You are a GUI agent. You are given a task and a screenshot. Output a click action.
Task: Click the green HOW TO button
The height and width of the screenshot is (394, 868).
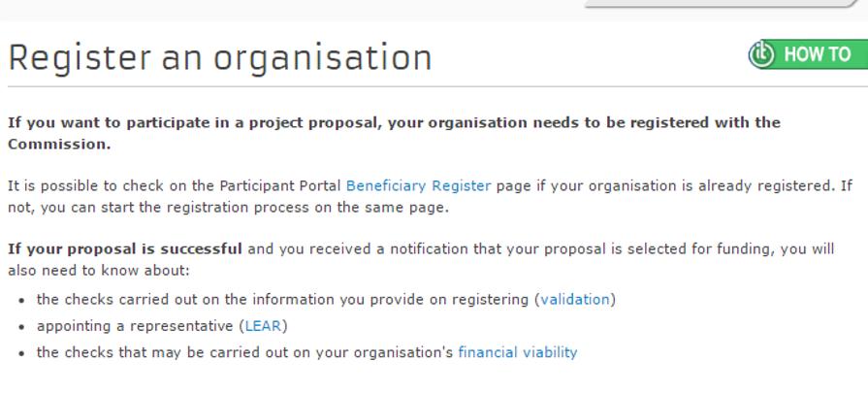808,54
